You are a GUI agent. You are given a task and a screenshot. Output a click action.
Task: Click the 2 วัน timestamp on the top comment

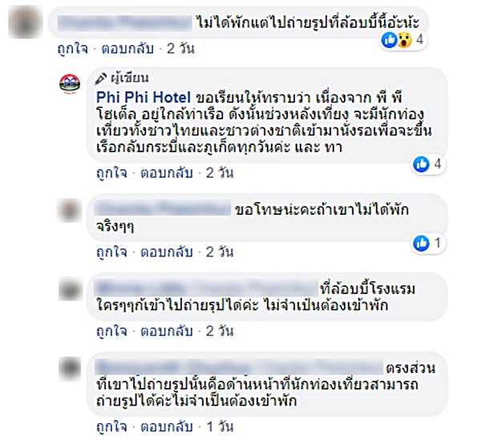(x=180, y=49)
